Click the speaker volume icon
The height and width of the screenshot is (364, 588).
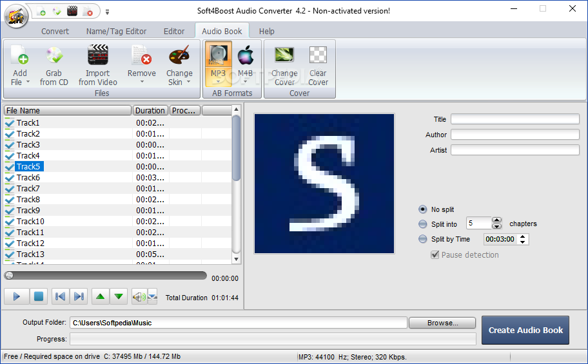click(139, 297)
